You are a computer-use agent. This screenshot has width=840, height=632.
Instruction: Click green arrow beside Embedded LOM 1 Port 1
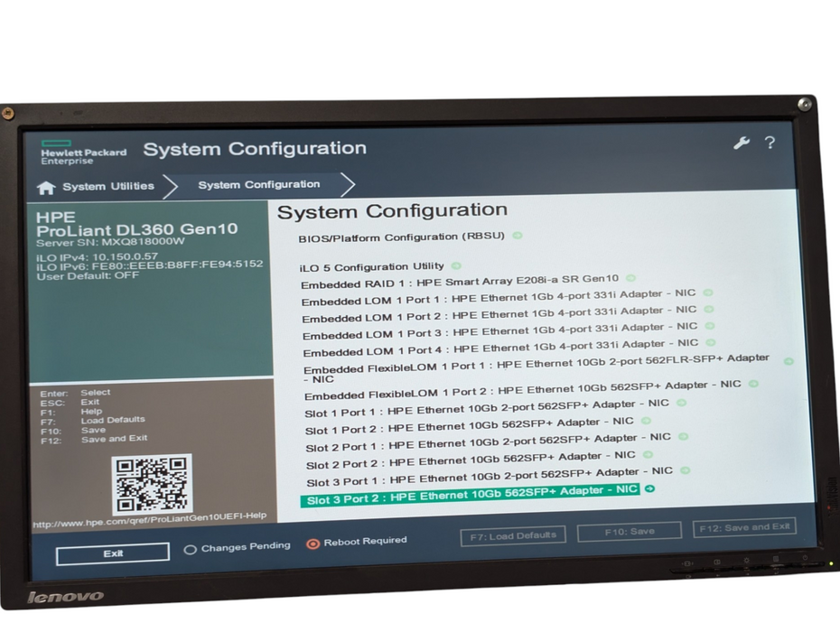(708, 293)
